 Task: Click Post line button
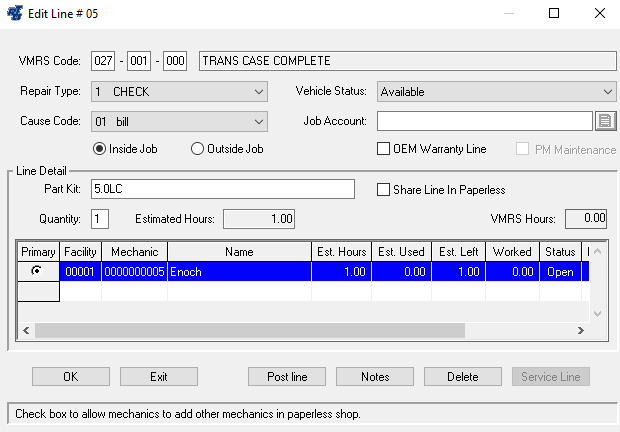(287, 376)
